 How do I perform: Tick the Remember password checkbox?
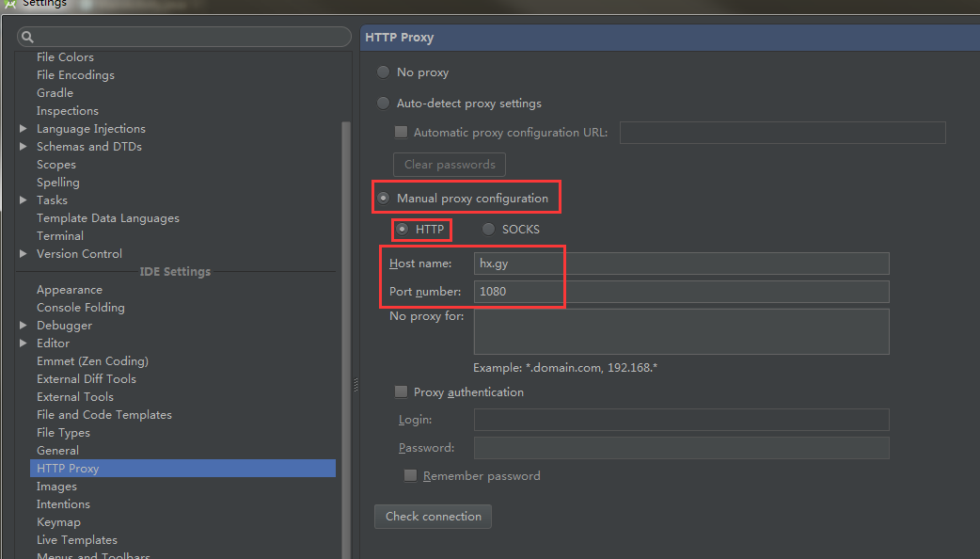click(x=411, y=476)
